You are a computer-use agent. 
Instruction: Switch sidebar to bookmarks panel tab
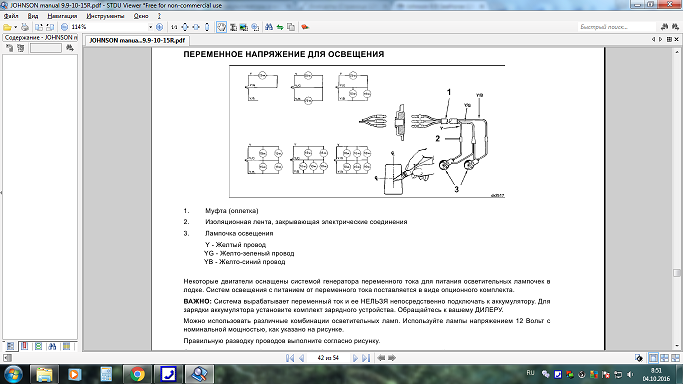(x=24, y=346)
